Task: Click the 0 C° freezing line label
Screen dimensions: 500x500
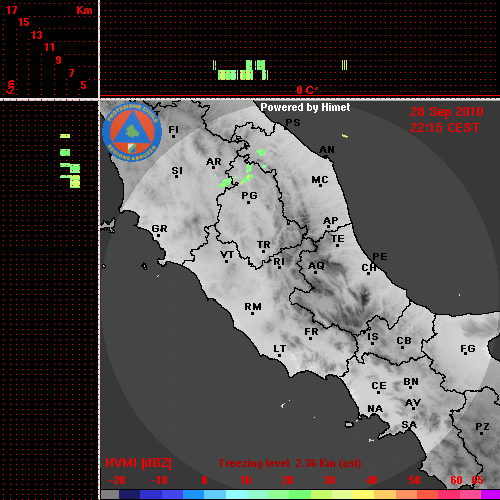Action: point(307,90)
